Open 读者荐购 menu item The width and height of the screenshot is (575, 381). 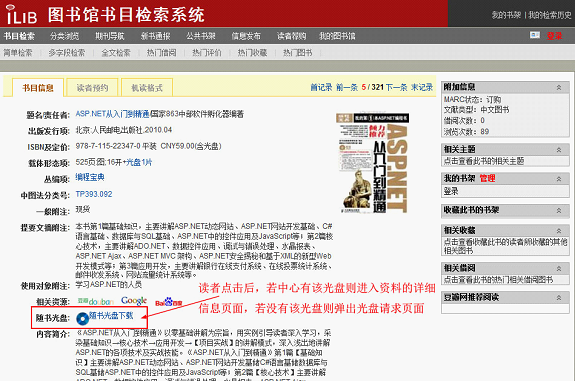coord(292,36)
